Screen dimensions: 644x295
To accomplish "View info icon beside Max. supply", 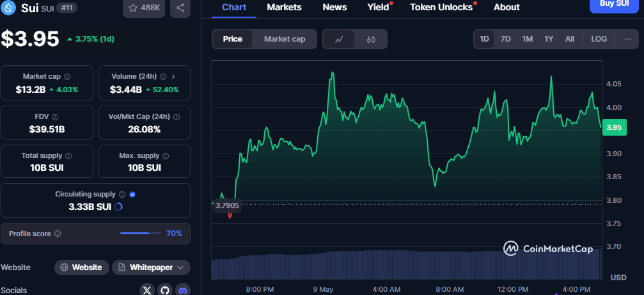I will (166, 156).
